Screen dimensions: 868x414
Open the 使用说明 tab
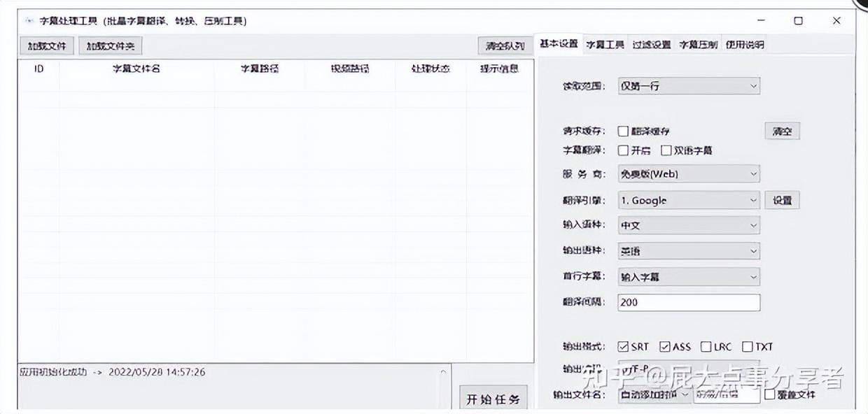pyautogui.click(x=745, y=45)
